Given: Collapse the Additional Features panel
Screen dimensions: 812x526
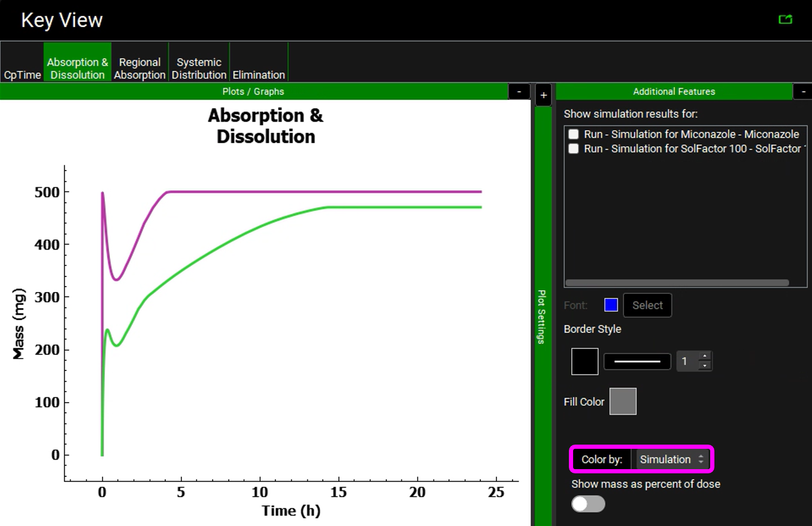Looking at the screenshot, I should [x=802, y=92].
